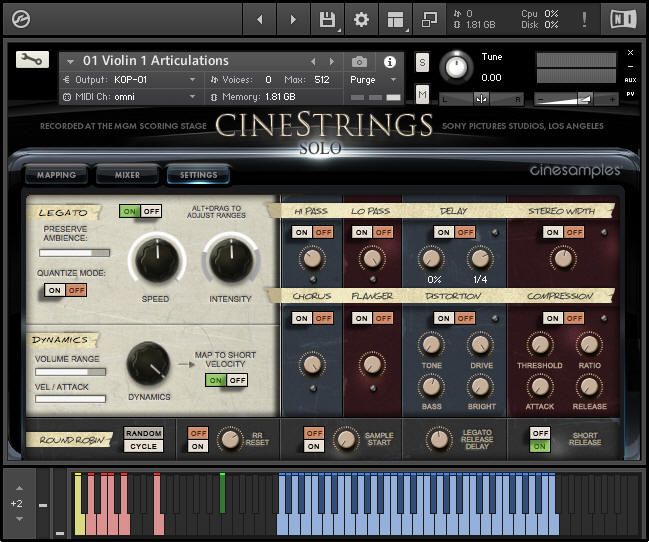
Task: Click the Native Instruments NI logo
Action: [623, 19]
